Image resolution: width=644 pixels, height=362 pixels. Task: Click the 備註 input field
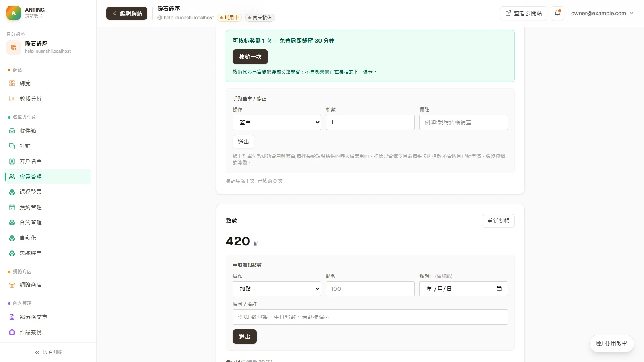pos(464,122)
